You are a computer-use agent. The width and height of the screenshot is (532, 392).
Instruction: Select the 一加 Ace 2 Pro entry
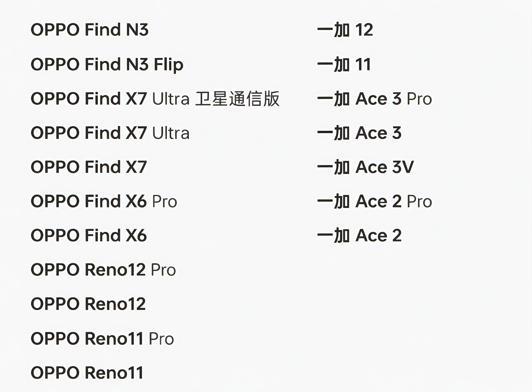pos(374,201)
